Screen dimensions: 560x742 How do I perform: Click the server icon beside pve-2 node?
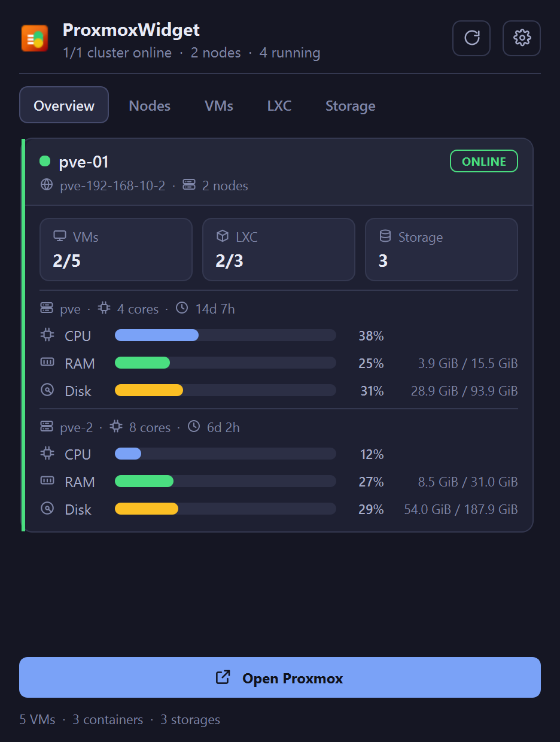coord(47,427)
